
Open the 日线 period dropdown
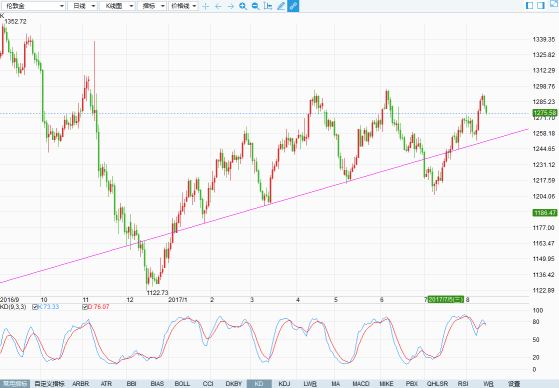coord(82,6)
